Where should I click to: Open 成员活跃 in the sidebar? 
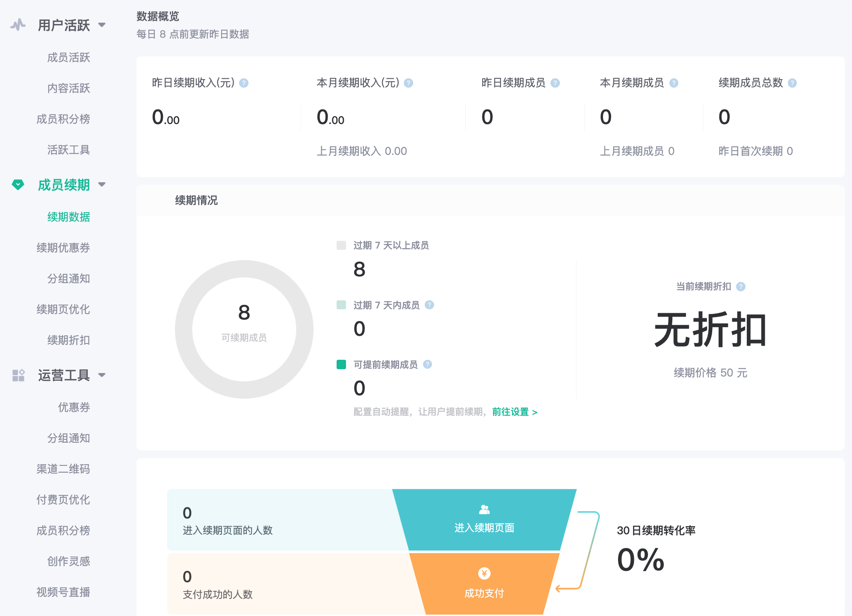tap(68, 57)
